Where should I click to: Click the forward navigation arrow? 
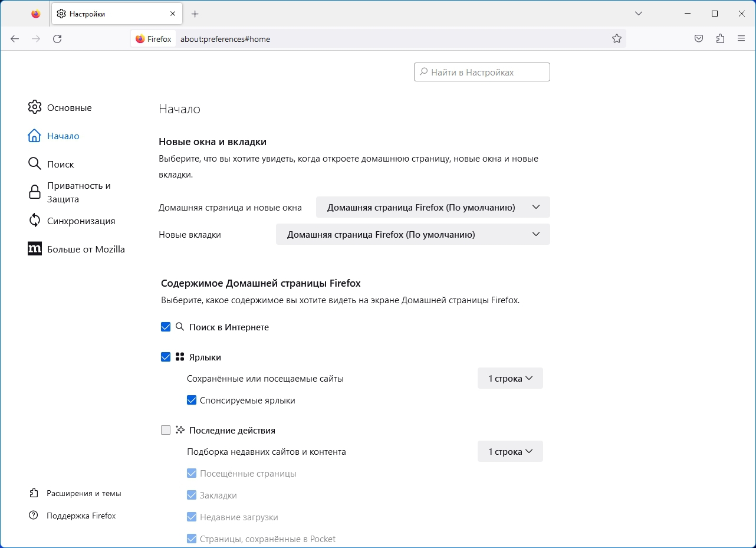[x=36, y=39]
